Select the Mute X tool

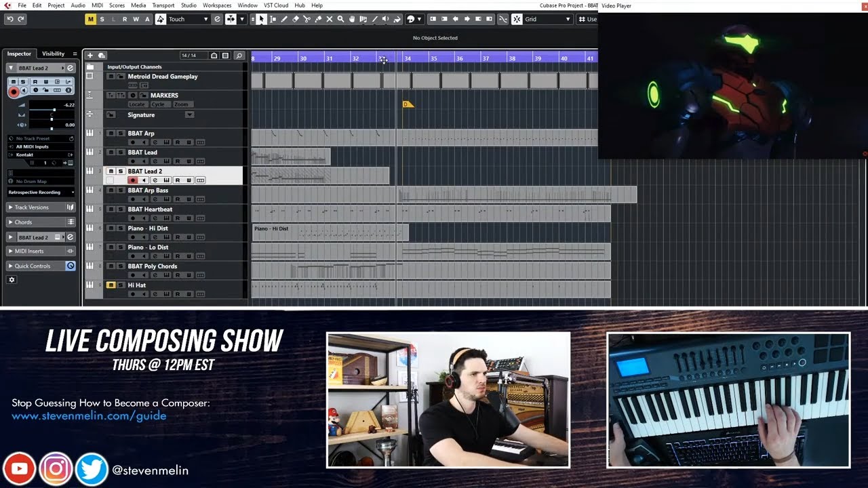(x=330, y=19)
